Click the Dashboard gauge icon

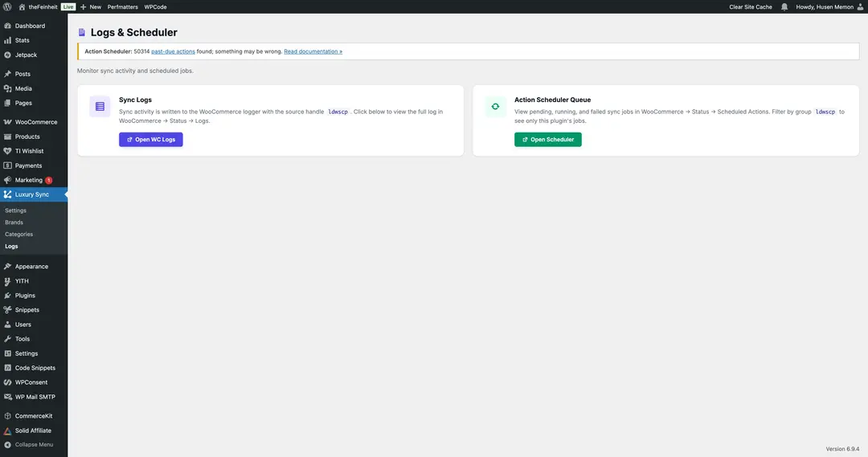pyautogui.click(x=7, y=26)
